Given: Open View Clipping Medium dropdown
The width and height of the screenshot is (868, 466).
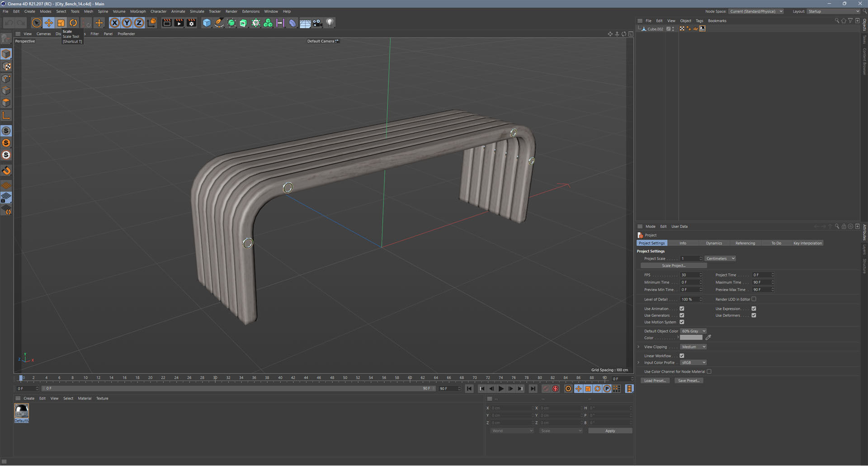Looking at the screenshot, I should (693, 347).
